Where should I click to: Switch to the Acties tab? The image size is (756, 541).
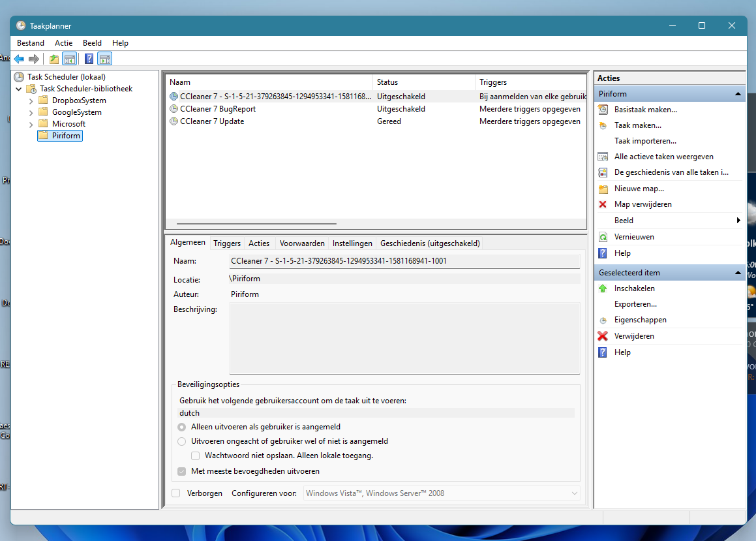click(x=259, y=243)
